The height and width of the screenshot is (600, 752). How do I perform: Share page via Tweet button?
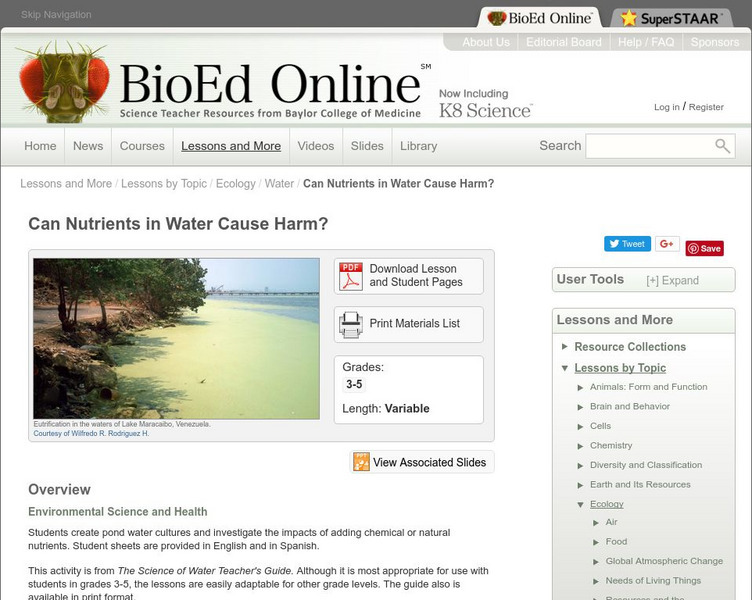click(x=627, y=244)
